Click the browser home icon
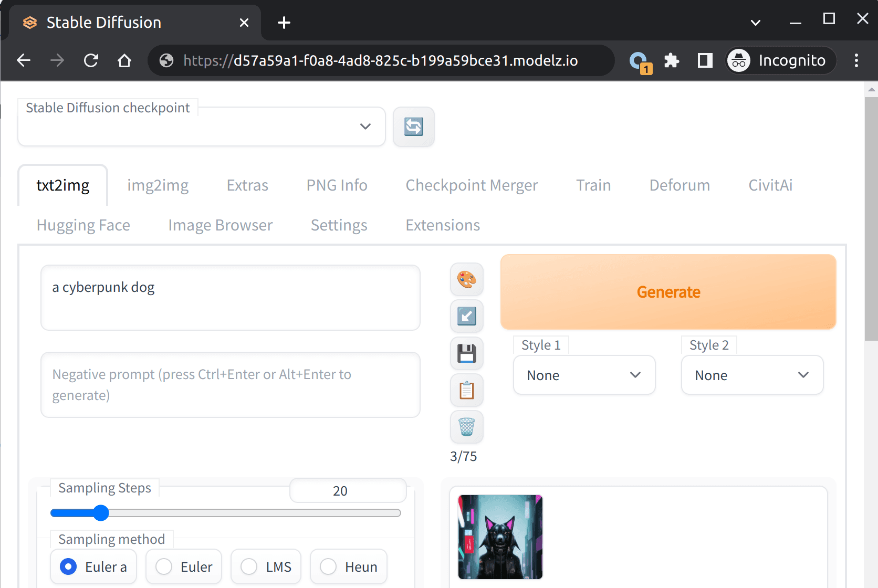Viewport: 878px width, 588px height. 124,60
